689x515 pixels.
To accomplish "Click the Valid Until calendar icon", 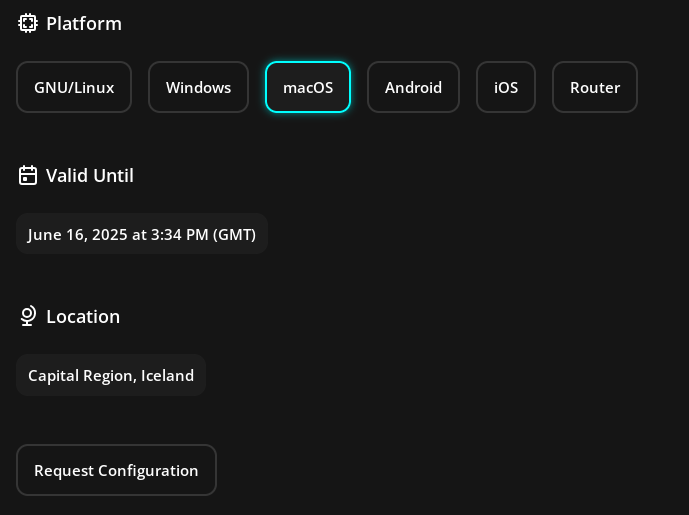I will (x=28, y=175).
